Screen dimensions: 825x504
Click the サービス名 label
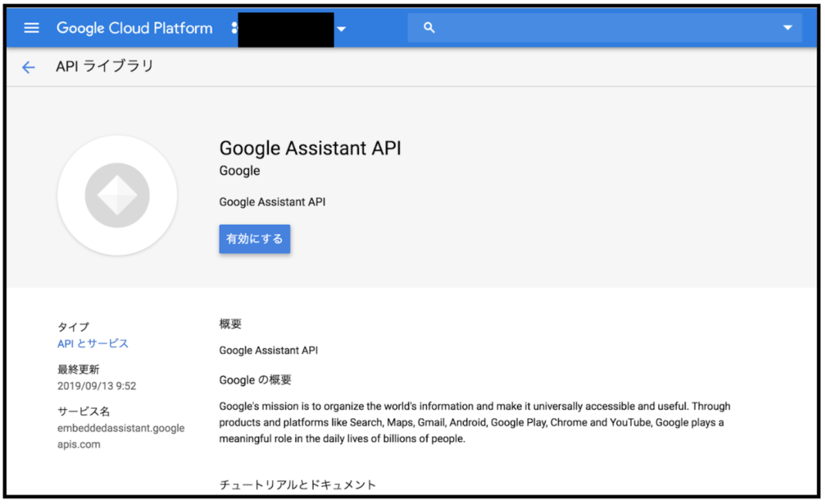click(84, 411)
